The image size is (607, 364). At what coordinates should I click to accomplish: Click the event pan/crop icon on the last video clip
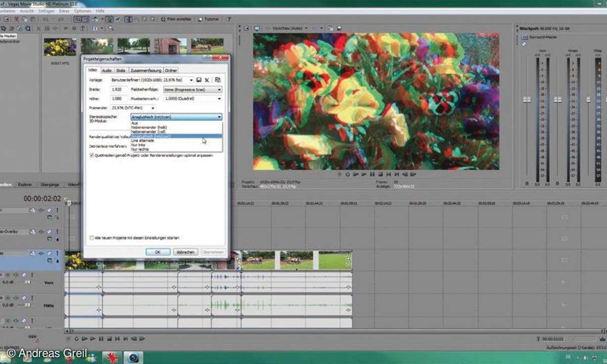(348, 258)
